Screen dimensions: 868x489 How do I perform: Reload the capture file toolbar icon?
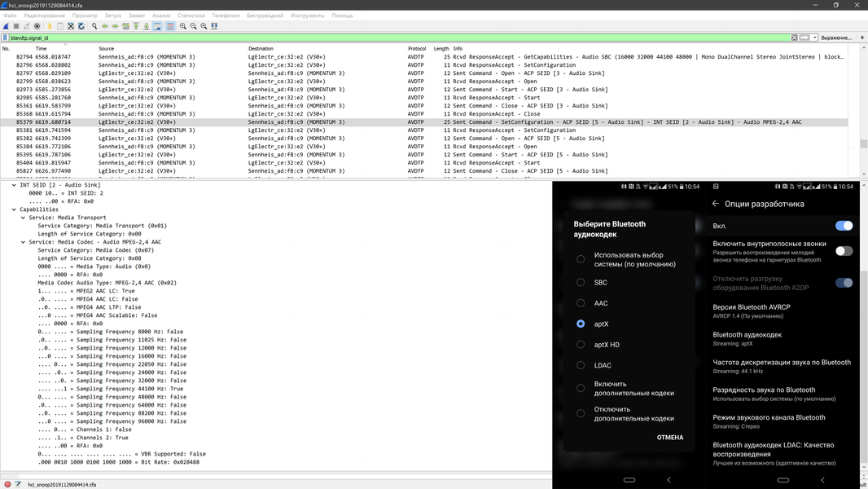81,26
